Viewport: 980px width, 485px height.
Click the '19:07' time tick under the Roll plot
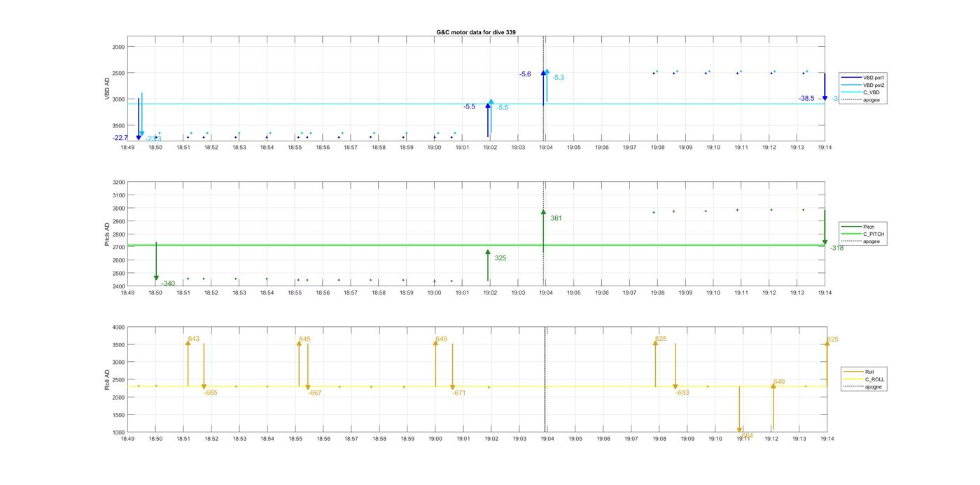point(631,439)
